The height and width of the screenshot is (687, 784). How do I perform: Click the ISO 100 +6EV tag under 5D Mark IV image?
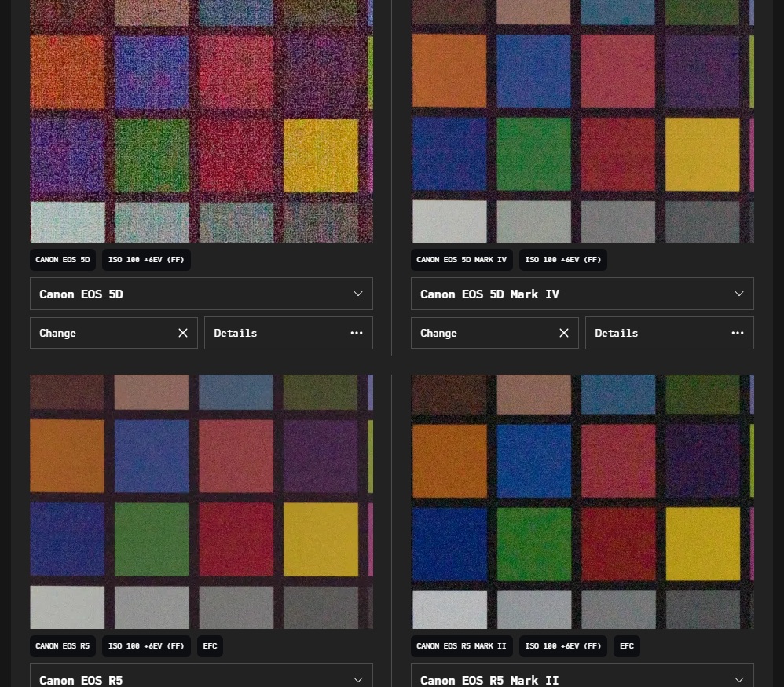pos(563,260)
